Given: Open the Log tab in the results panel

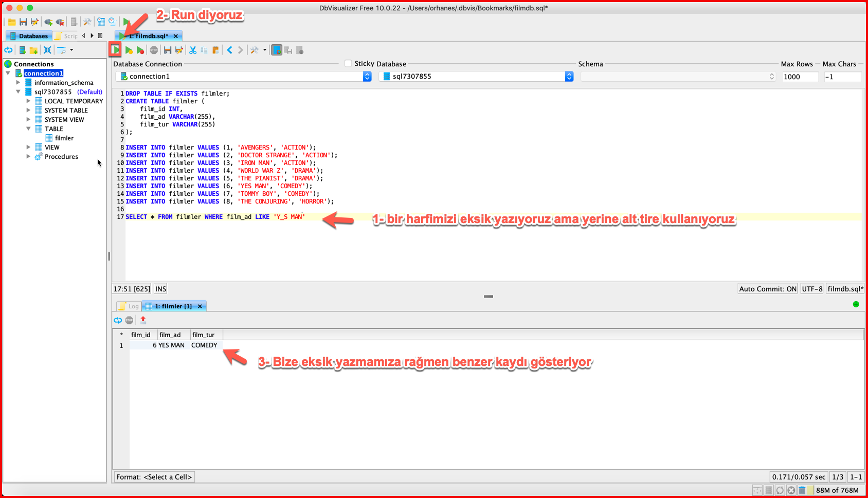Looking at the screenshot, I should 129,306.
